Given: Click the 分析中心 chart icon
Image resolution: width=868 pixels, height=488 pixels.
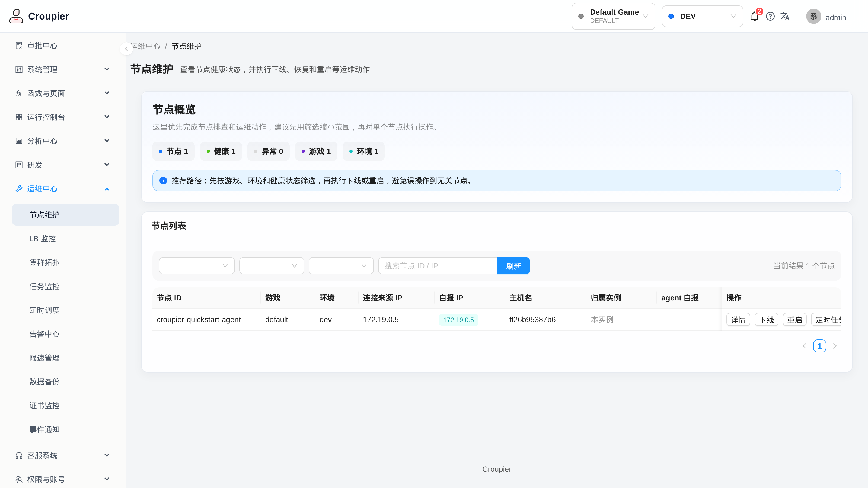Looking at the screenshot, I should point(19,141).
